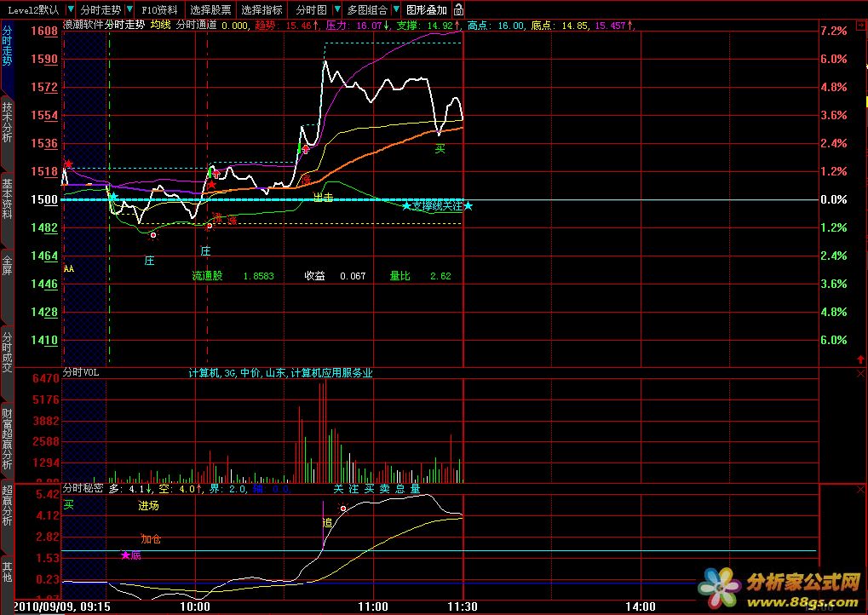Click the cyan star marker on the 1500 line
Viewport: 868px width, 615px height.
click(113, 197)
